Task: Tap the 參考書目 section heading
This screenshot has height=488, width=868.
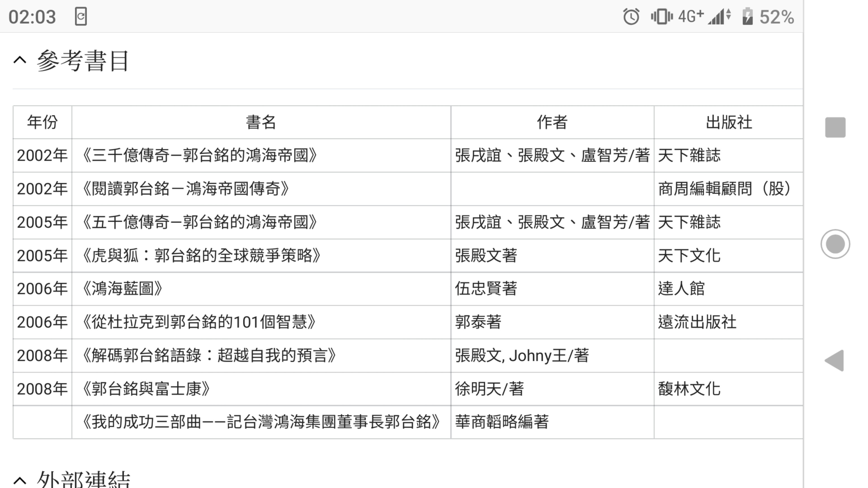Action: click(x=83, y=61)
